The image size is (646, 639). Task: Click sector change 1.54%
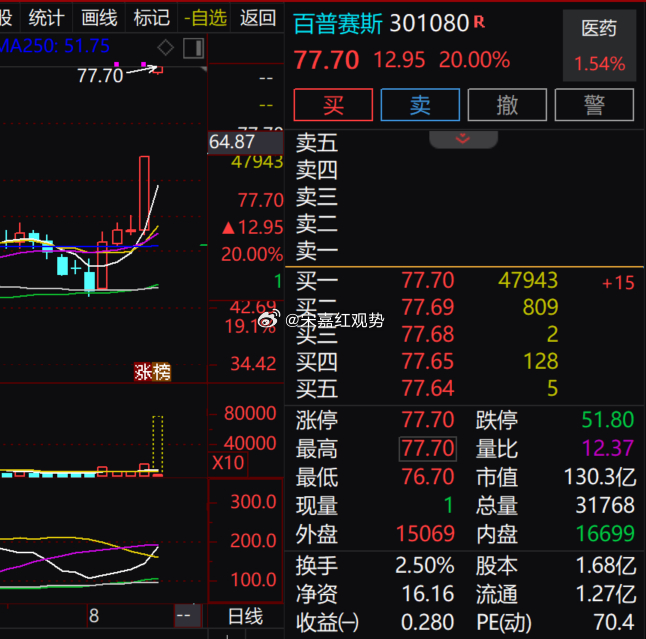(599, 64)
